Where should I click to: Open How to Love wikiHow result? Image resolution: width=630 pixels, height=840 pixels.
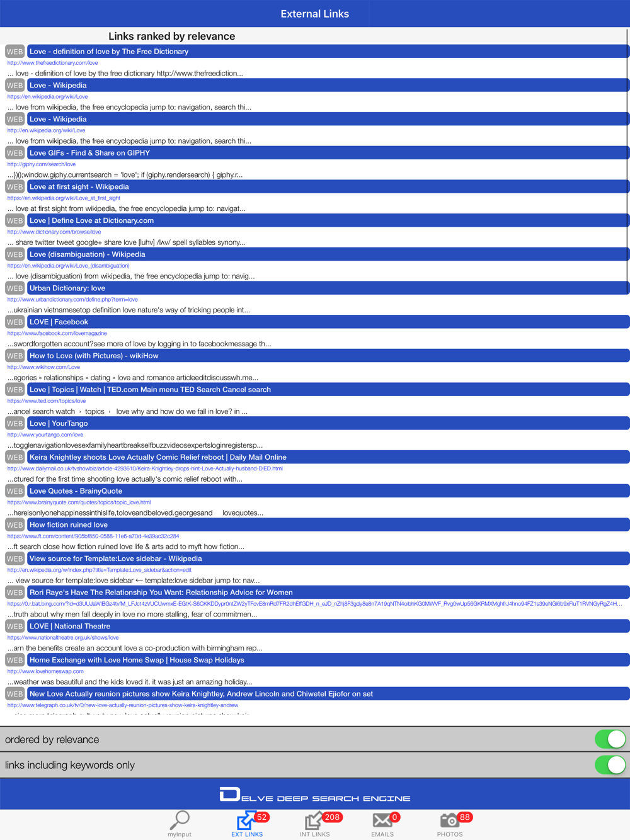[x=328, y=356]
